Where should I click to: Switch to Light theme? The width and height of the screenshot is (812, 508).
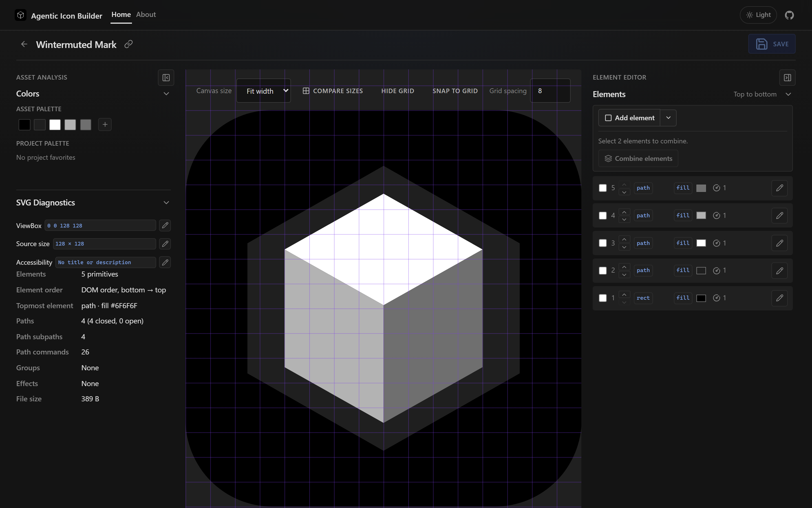click(x=758, y=15)
